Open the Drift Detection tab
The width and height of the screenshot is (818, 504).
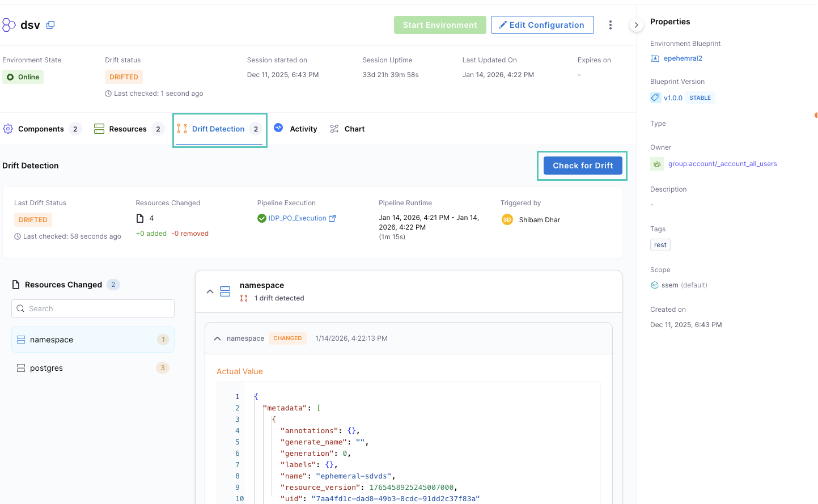coord(218,129)
